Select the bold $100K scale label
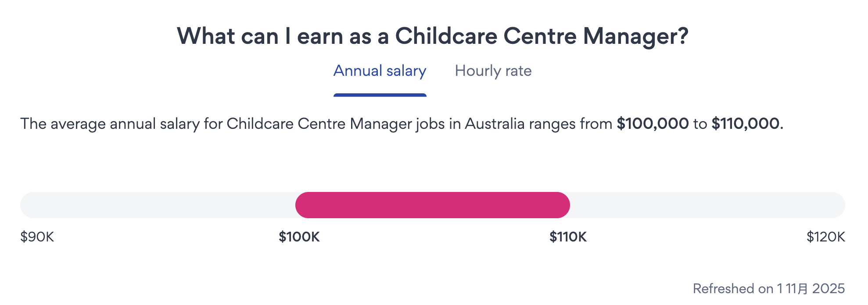The image size is (868, 305). (x=299, y=237)
